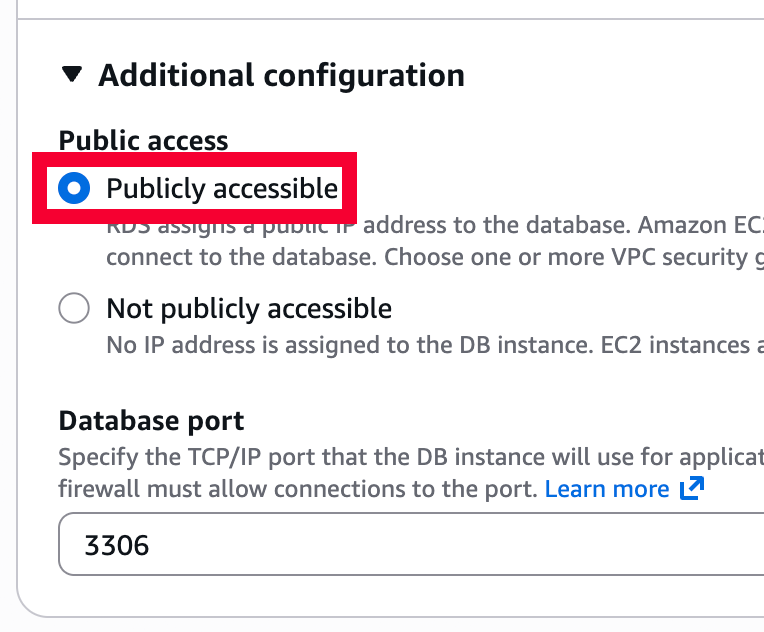The height and width of the screenshot is (632, 764).
Task: Click empty space right of 3306 in port box
Action: point(450,545)
